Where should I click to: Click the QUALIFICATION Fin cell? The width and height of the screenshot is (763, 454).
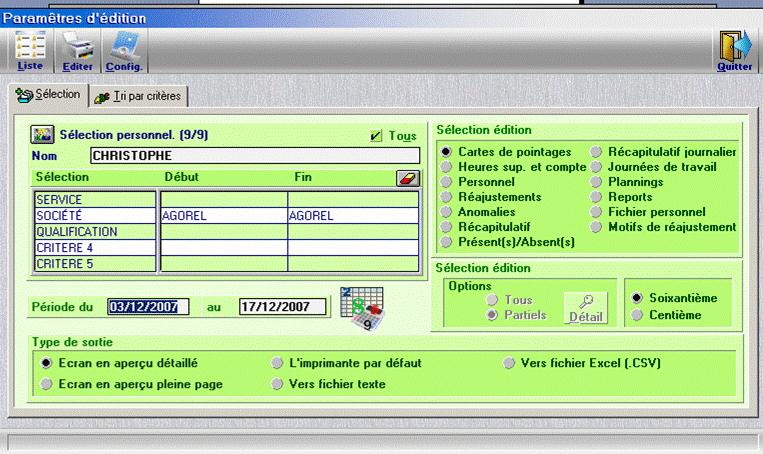click(353, 232)
